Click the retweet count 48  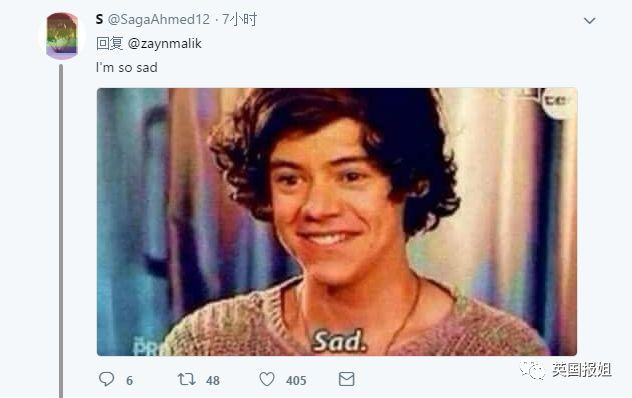click(x=213, y=380)
